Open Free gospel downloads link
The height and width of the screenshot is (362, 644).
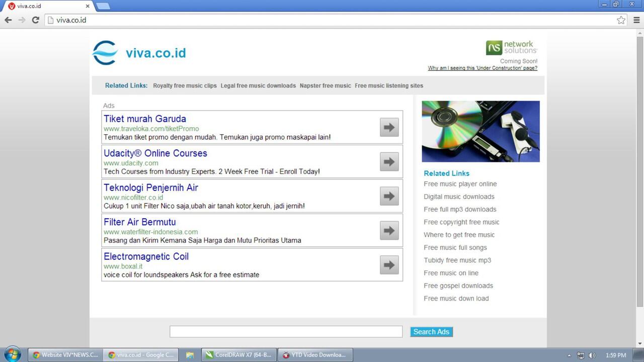coord(458,286)
